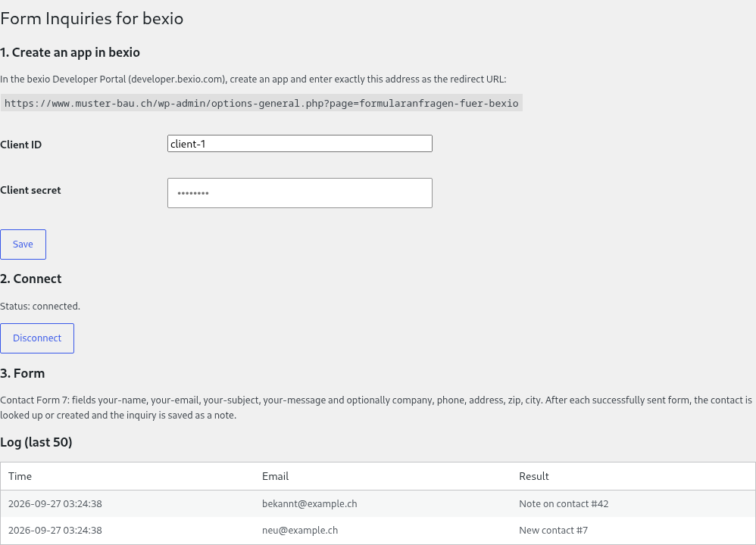Click the 'Form Inquiries for bexio' heading
Screen dimensions: 756x545
point(92,18)
